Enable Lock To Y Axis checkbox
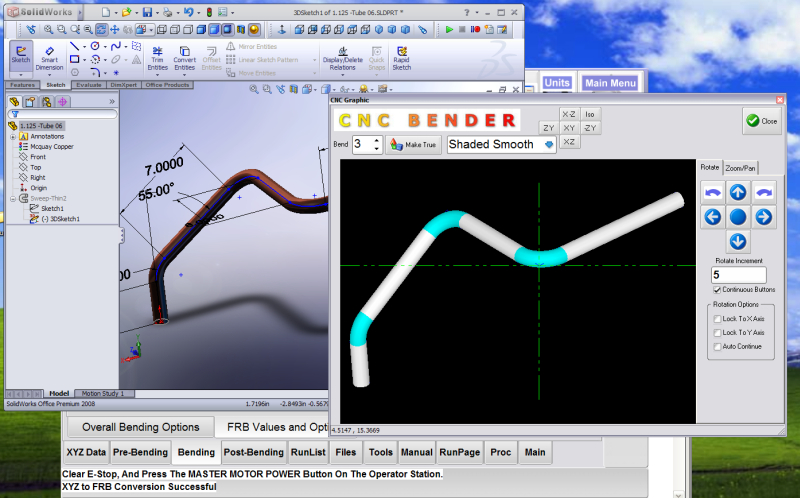This screenshot has height=498, width=800. (x=717, y=333)
